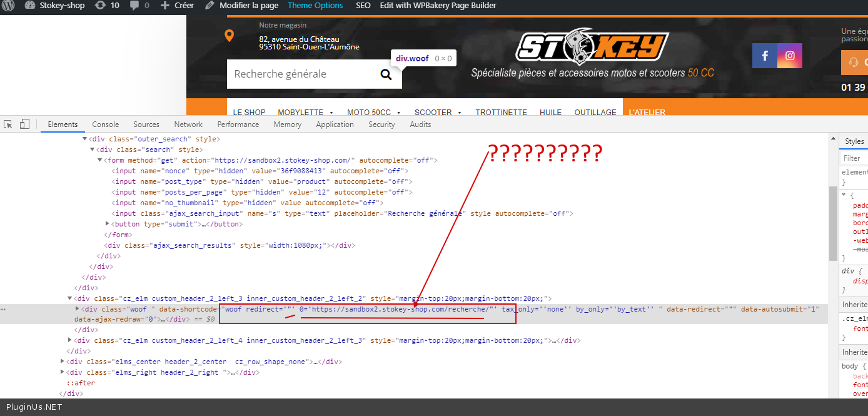Open the row actions ellipsis beside woof
Screen dimensions: 868x416
4,309
